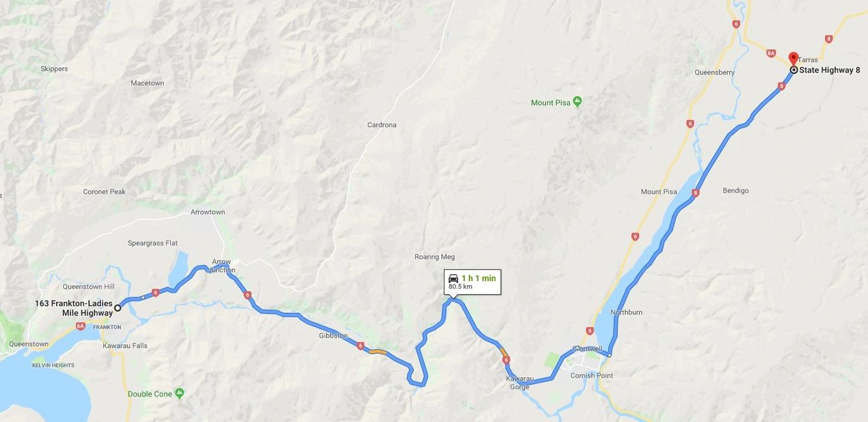Click the route 6 shield near Kawarau Gorge
Image resolution: width=868 pixels, height=422 pixels.
coord(506,359)
